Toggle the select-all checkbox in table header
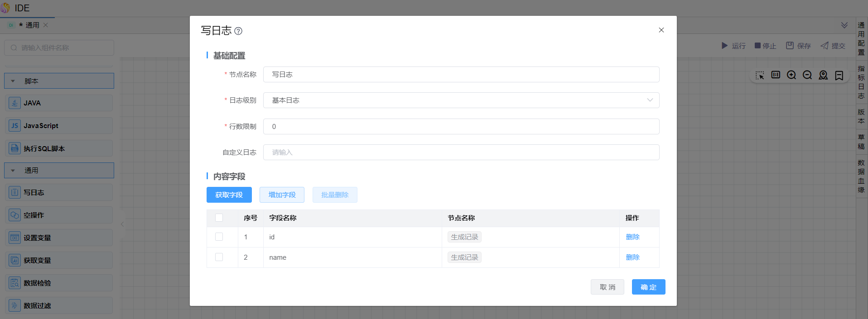 (x=219, y=218)
